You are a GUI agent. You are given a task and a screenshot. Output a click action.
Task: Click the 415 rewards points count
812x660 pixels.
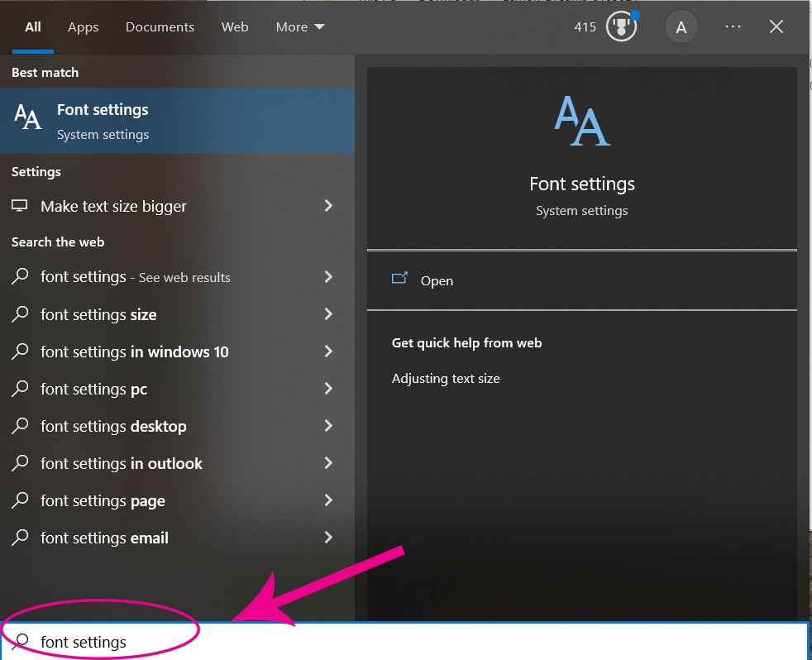click(585, 27)
